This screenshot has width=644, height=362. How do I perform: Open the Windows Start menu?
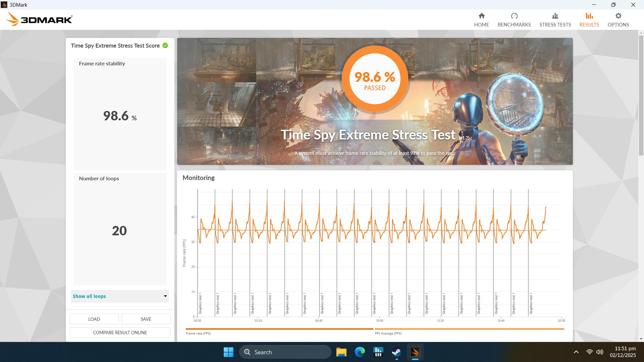click(x=228, y=352)
